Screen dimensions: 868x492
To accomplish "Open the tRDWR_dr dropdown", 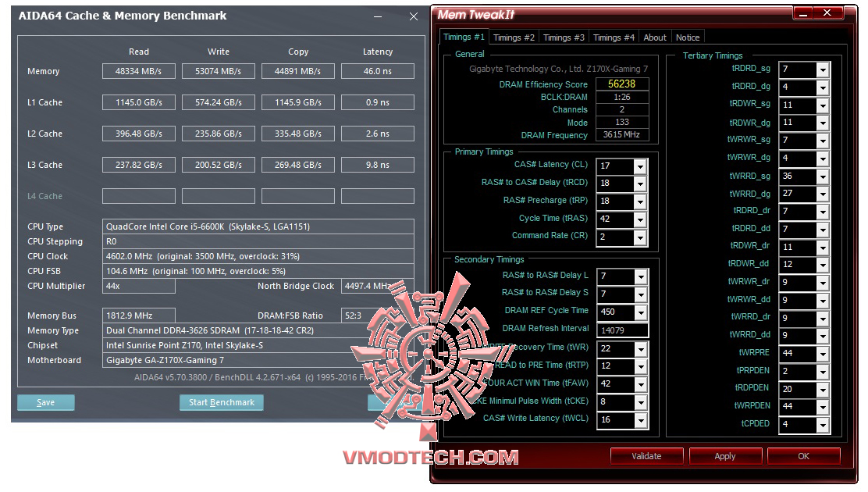I will (x=823, y=247).
